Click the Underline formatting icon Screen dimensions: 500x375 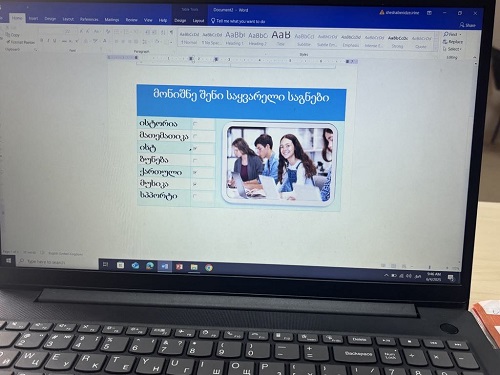pyautogui.click(x=55, y=41)
